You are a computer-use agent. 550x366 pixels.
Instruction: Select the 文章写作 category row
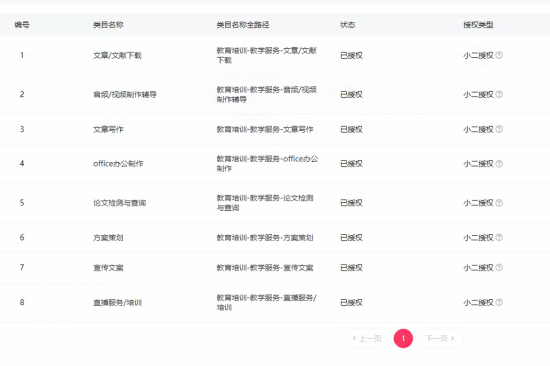(x=275, y=129)
